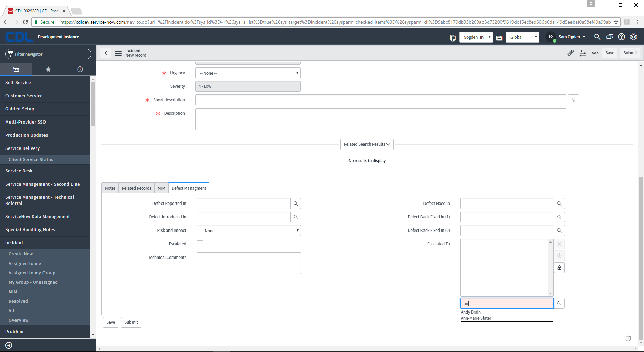644x352 pixels.
Task: Show the favorites star tab in navigator
Action: (x=48, y=69)
